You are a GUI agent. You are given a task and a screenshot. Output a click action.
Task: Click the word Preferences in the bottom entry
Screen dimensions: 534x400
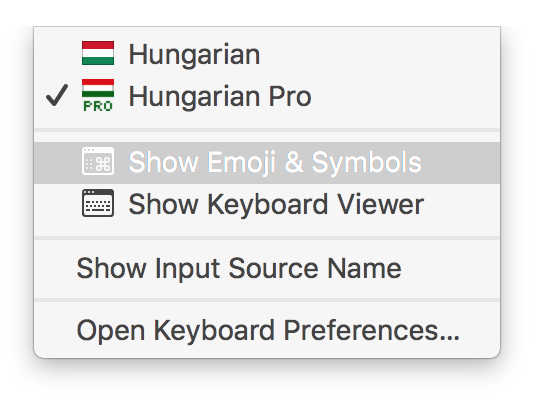372,330
